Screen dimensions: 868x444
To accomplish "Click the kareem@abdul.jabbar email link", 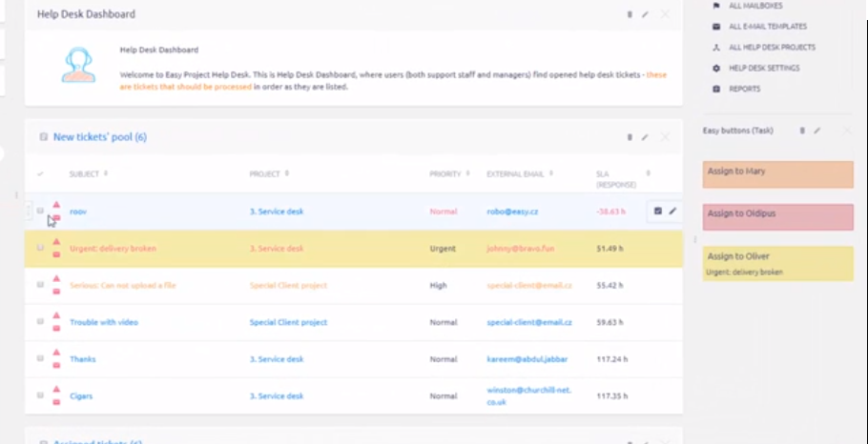I will (x=527, y=359).
